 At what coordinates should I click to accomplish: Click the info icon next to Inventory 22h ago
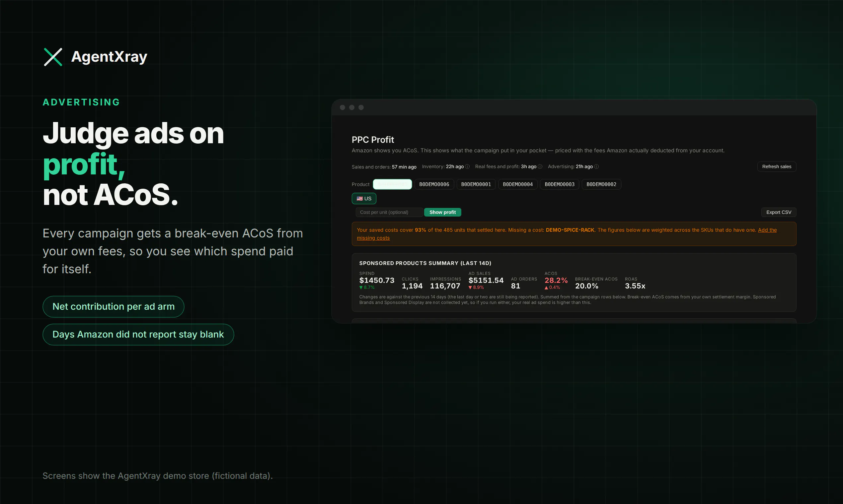click(x=467, y=166)
